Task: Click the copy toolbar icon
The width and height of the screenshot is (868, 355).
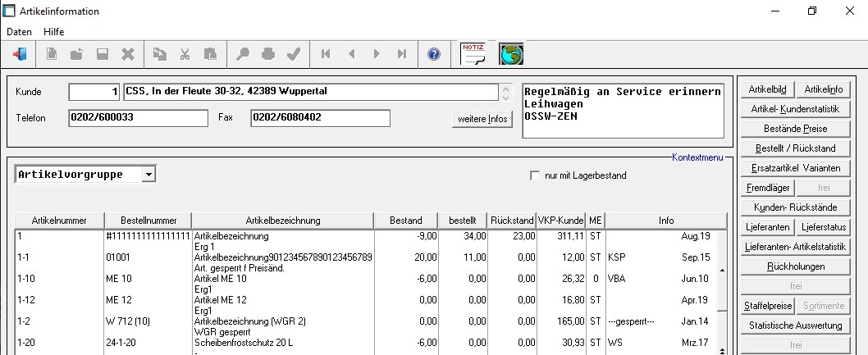Action: (159, 54)
